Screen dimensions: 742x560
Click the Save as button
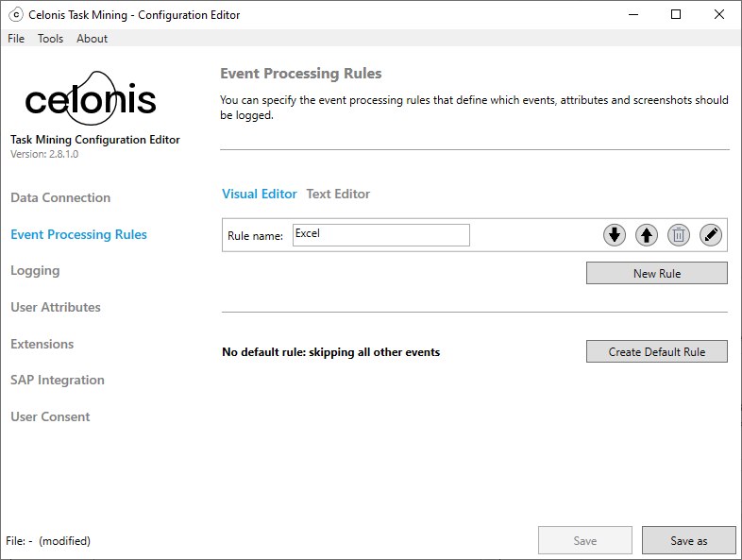pyautogui.click(x=688, y=540)
